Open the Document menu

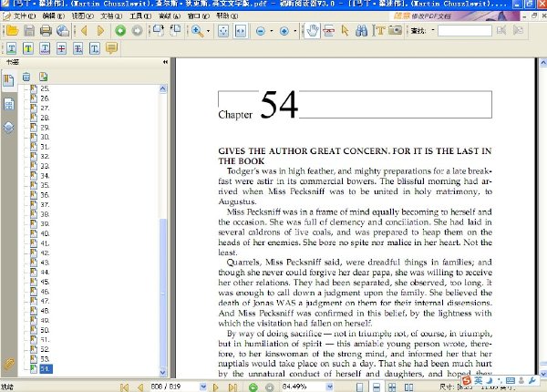(111, 16)
